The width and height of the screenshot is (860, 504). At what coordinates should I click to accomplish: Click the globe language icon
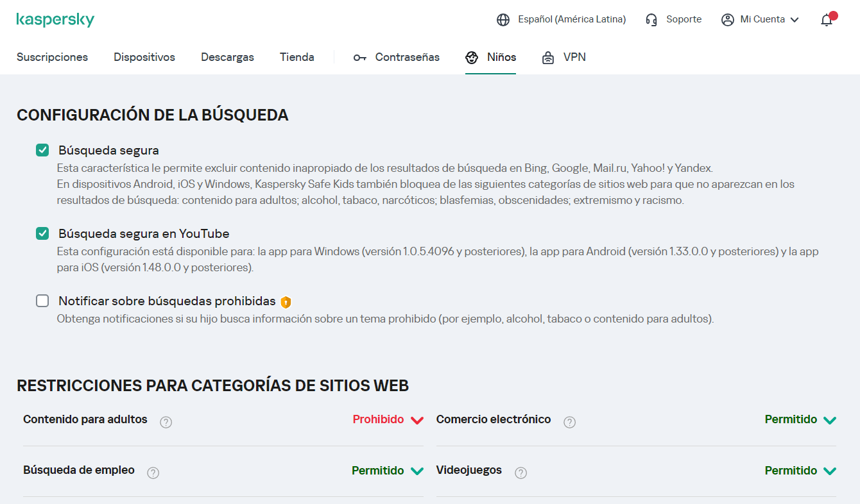tap(503, 20)
